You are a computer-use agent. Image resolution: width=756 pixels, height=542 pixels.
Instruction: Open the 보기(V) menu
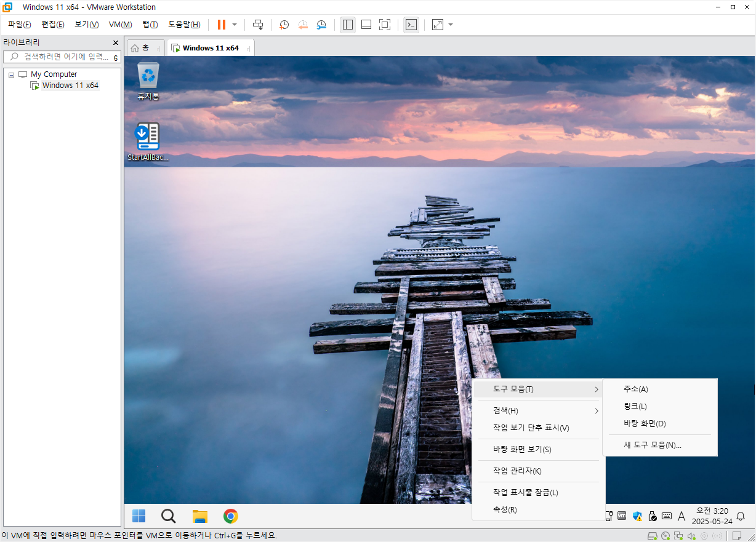tap(86, 25)
